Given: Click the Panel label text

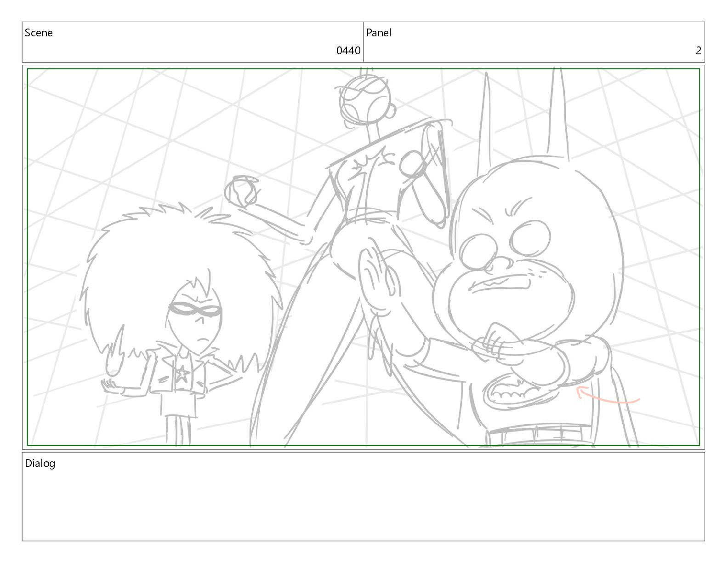Looking at the screenshot, I should (379, 33).
